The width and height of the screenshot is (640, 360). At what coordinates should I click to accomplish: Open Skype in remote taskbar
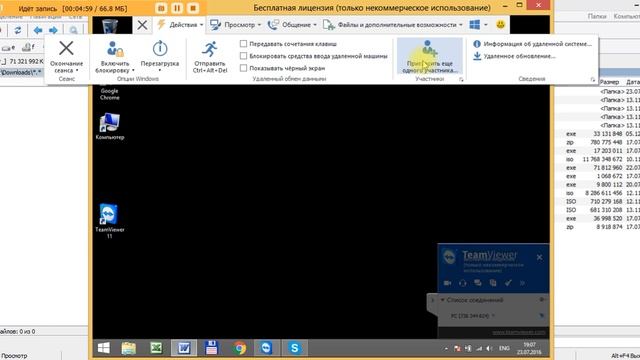(x=294, y=348)
